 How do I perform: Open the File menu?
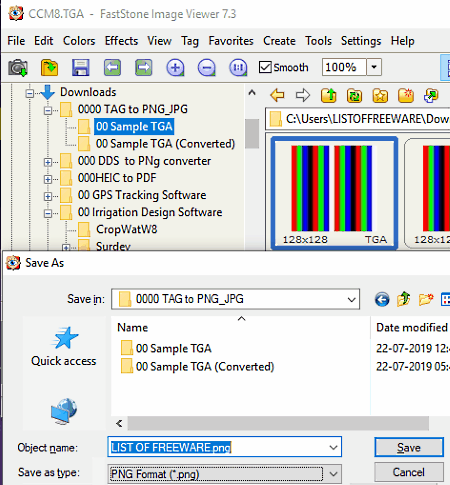(16, 41)
